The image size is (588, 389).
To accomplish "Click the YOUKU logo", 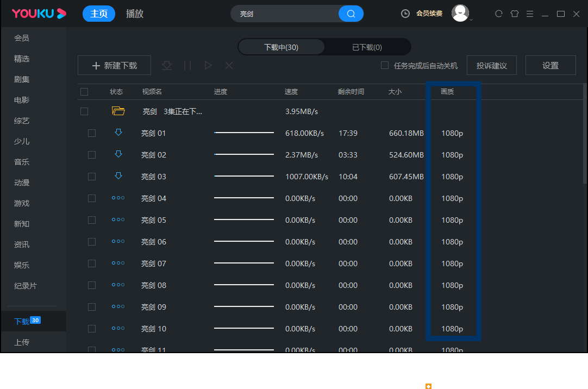I will pos(39,14).
